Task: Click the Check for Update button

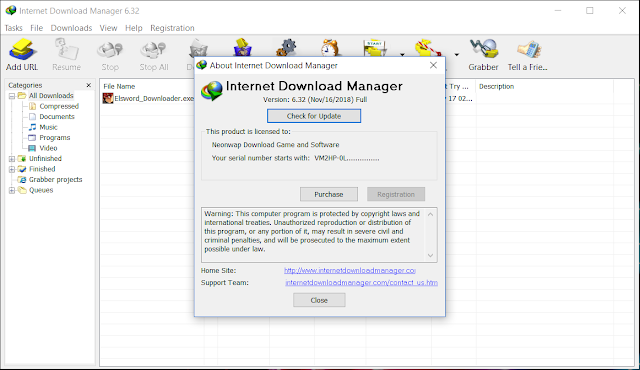Action: [x=314, y=116]
